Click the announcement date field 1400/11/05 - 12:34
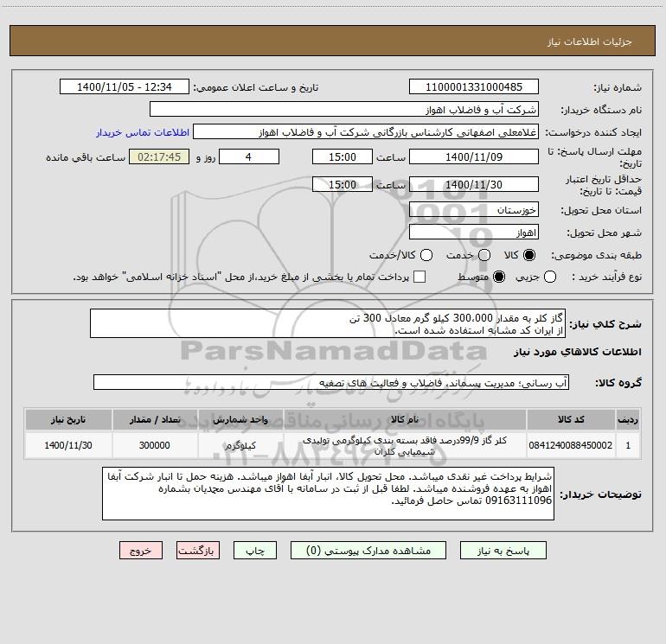This screenshot has height=644, width=666. [125, 87]
